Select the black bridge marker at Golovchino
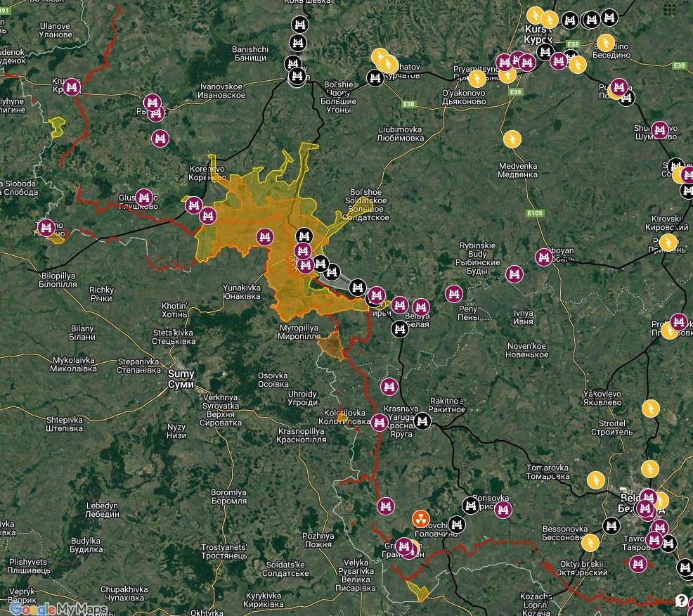The width and height of the screenshot is (693, 616). 457,525
